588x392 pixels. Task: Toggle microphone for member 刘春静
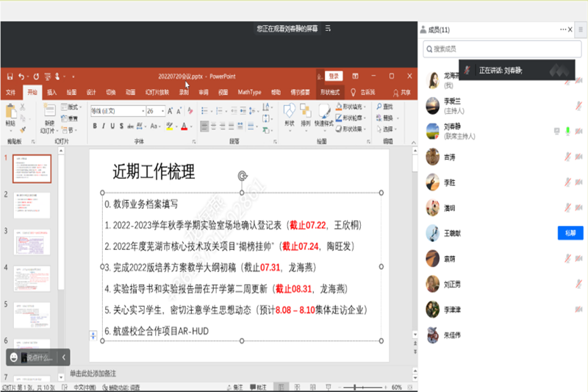pos(567,131)
